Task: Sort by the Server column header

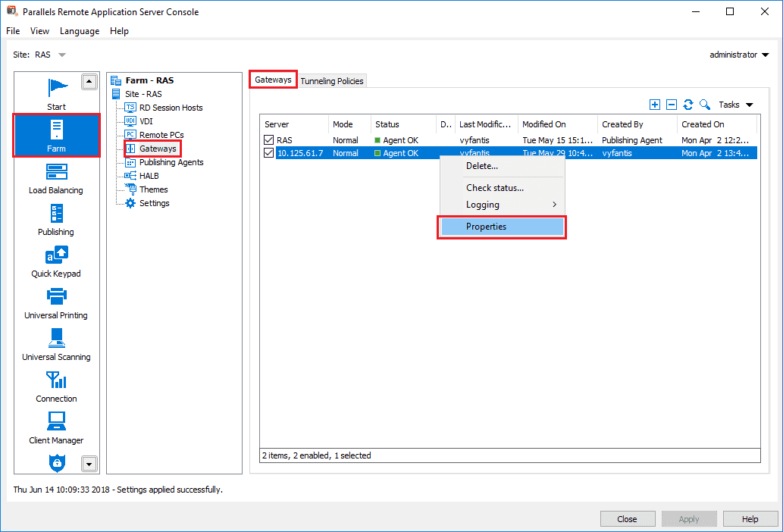Action: point(294,124)
